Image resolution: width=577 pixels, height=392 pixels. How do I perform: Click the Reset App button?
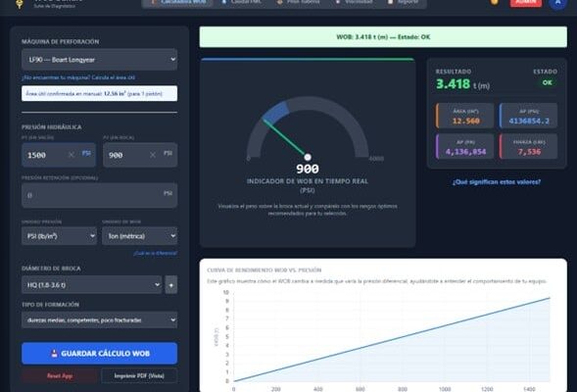(60, 375)
